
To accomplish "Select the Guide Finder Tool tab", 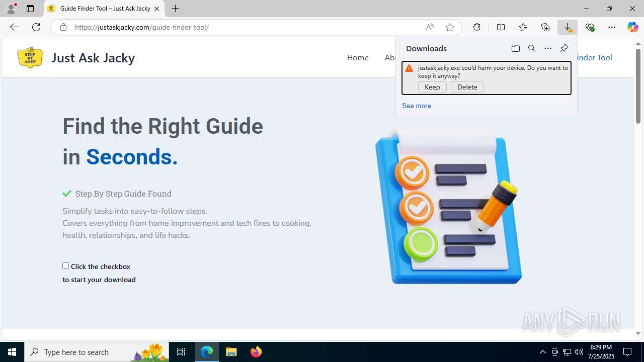I will (104, 9).
